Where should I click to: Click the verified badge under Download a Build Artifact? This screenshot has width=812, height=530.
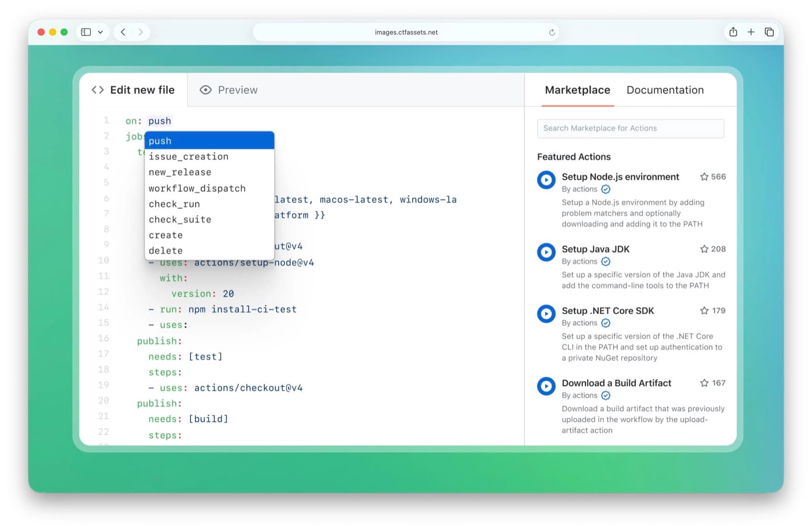point(605,396)
